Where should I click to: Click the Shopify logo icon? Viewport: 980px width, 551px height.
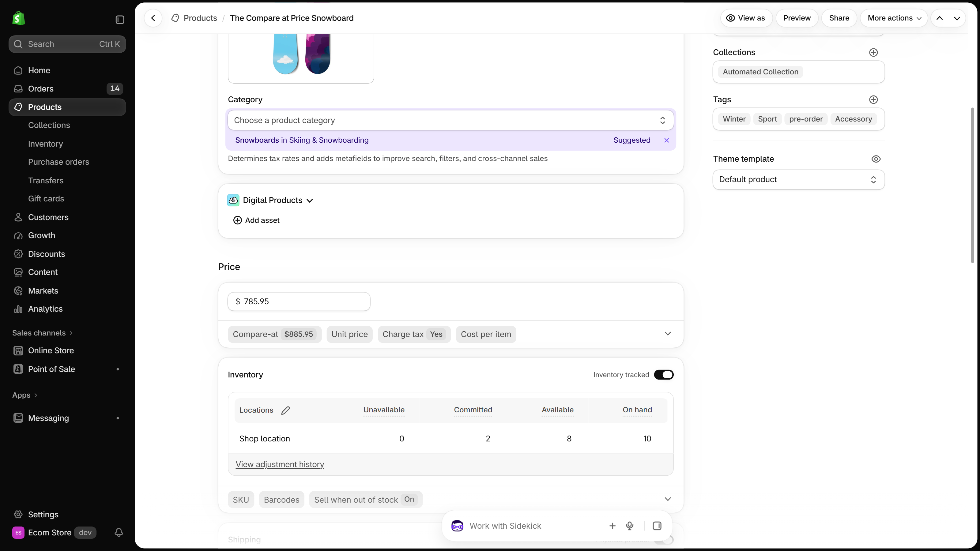(x=18, y=18)
